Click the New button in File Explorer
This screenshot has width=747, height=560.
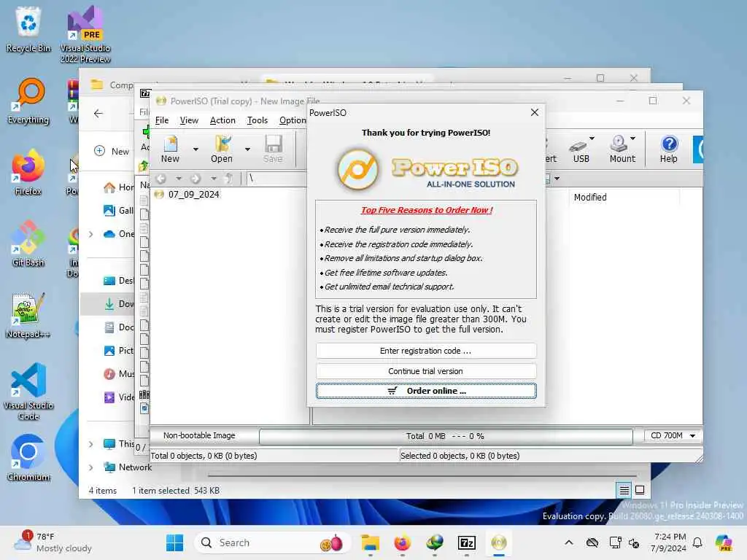click(112, 152)
